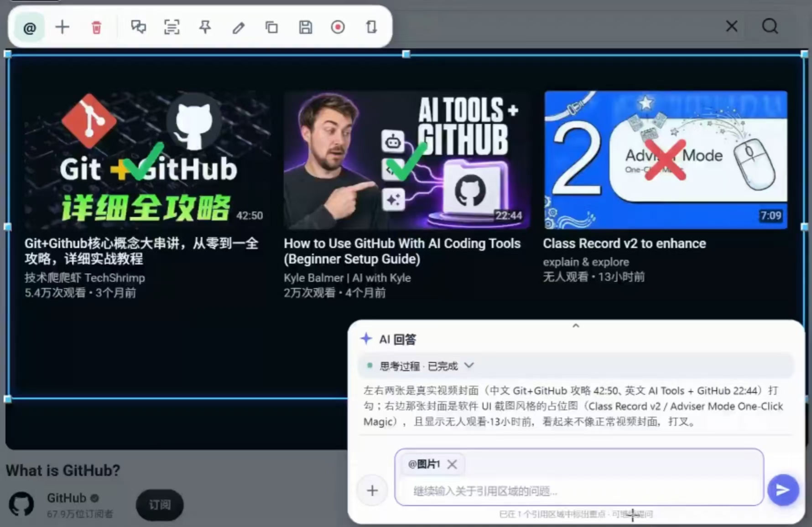
Task: Visit channel Kyle Balmer | AI with Kyle
Action: coord(347,278)
